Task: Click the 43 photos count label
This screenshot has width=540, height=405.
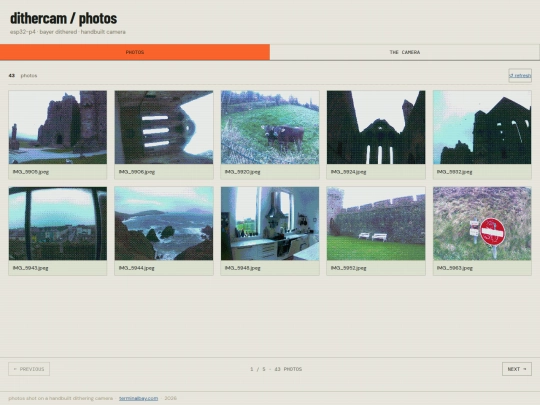Action: pos(23,75)
